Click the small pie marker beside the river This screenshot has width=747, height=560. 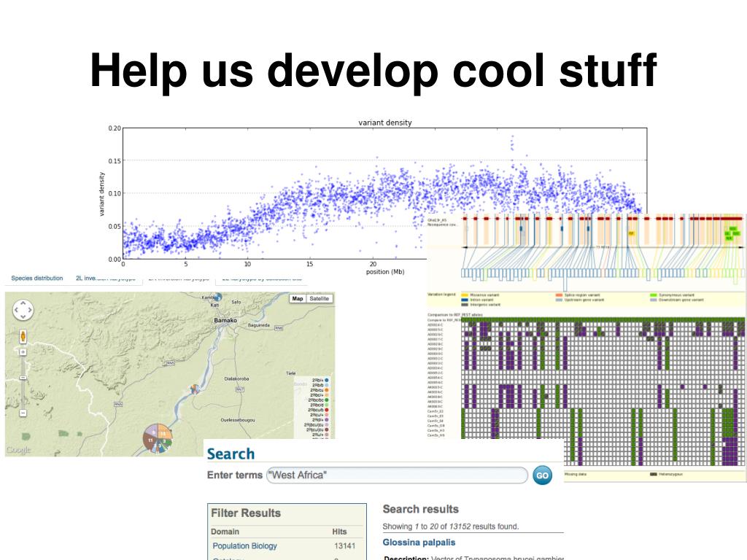click(x=194, y=389)
